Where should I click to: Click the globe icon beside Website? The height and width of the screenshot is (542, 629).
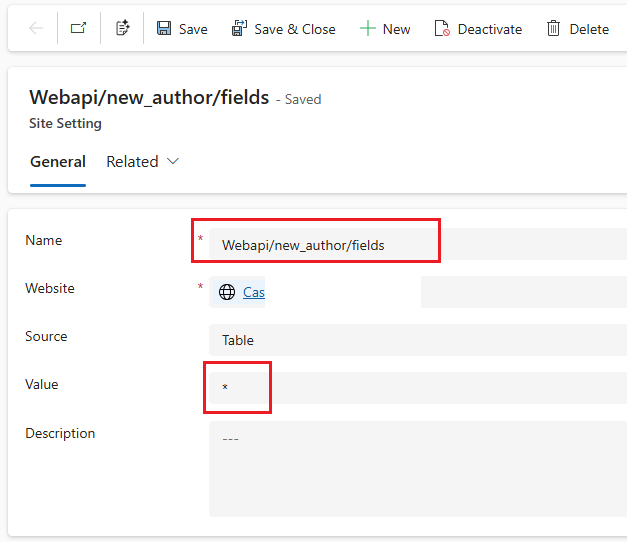[x=227, y=292]
